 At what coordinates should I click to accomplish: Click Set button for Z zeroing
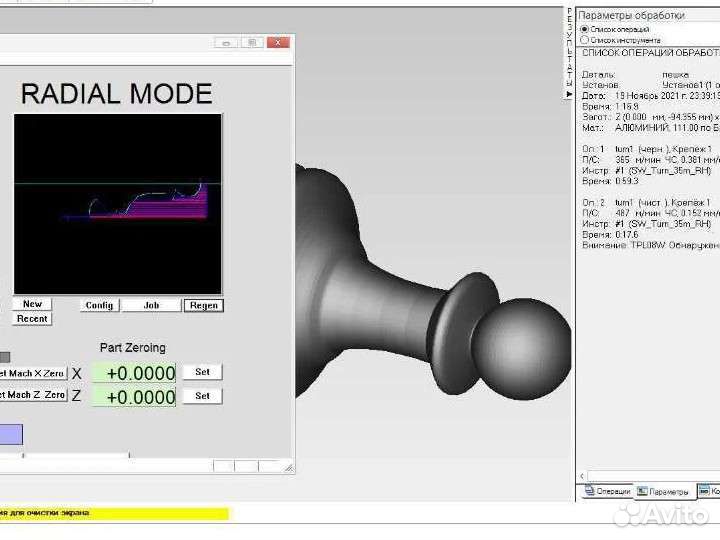202,396
